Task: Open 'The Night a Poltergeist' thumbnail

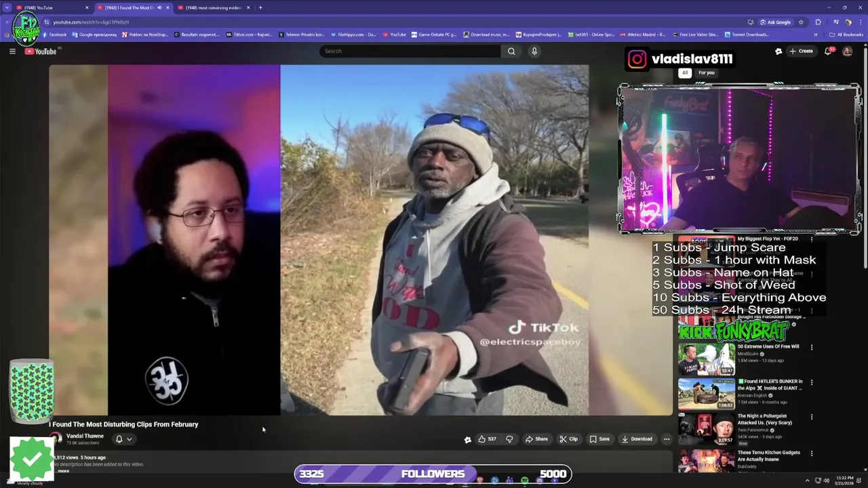Action: [707, 429]
